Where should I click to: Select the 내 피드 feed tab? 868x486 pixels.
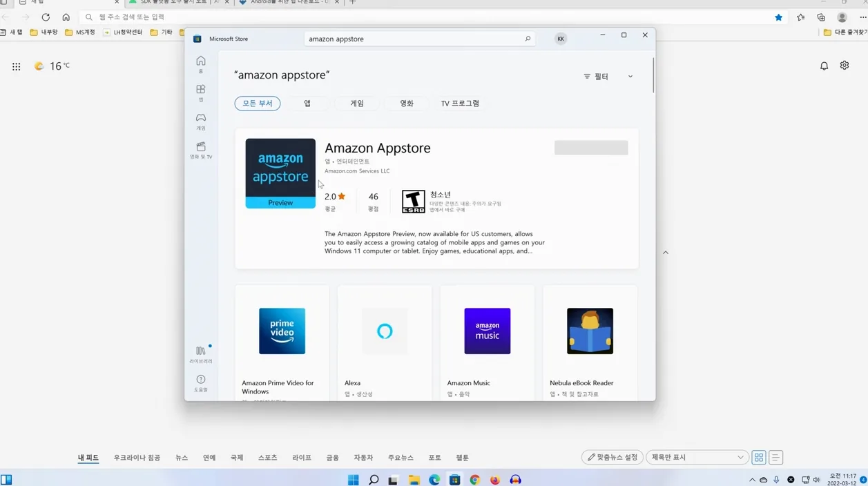88,458
